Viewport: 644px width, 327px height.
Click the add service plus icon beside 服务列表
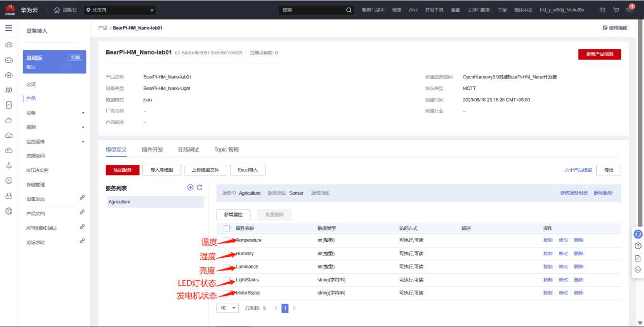click(191, 188)
